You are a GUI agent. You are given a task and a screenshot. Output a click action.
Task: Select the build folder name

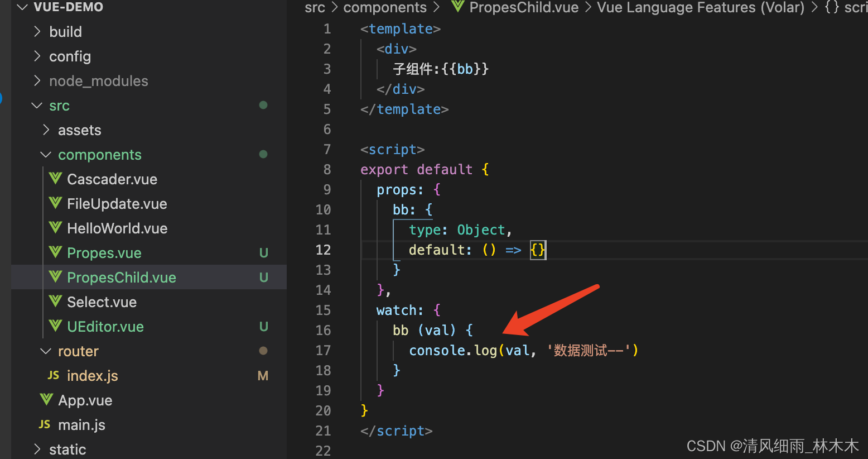65,32
